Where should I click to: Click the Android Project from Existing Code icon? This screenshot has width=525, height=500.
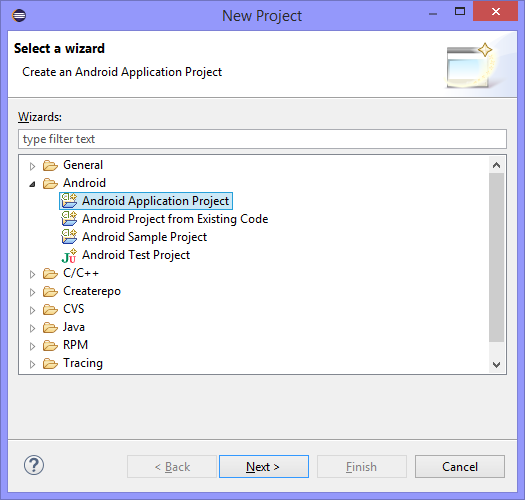pos(69,219)
